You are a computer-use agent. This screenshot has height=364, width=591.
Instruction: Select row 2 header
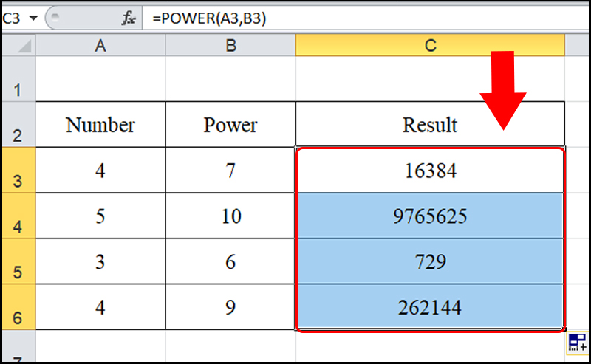pos(18,125)
